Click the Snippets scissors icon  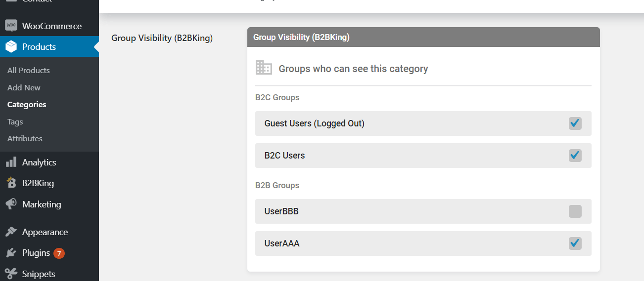(x=11, y=274)
